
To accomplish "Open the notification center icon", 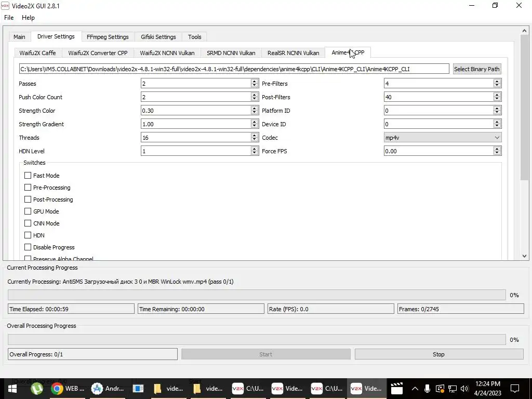I will click(x=515, y=389).
